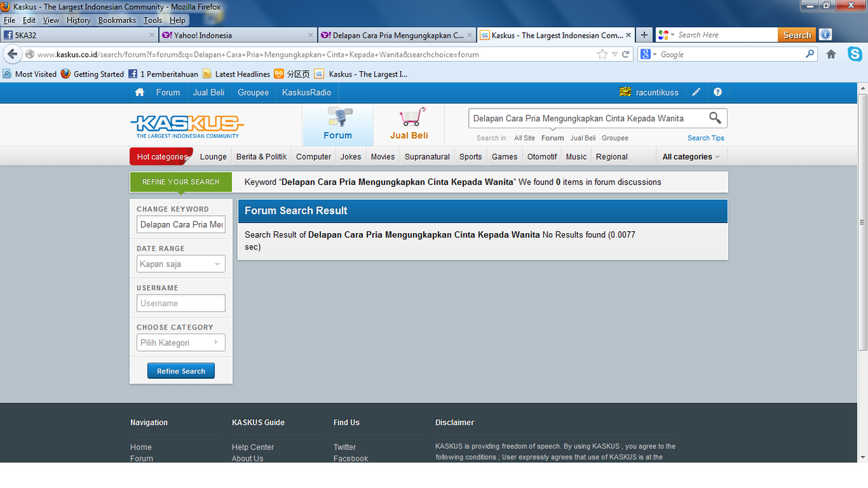
Task: Expand the Pilih Kategori category dropdown
Action: click(x=180, y=343)
